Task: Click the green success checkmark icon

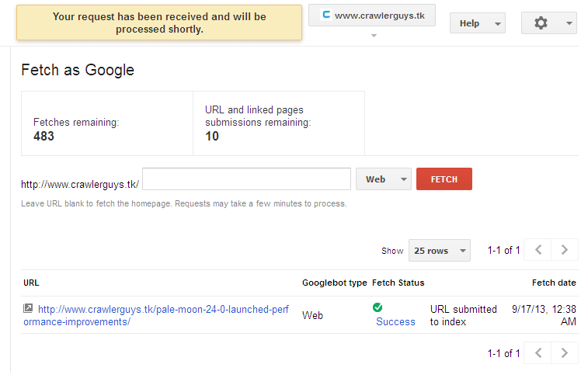Action: pyautogui.click(x=378, y=307)
